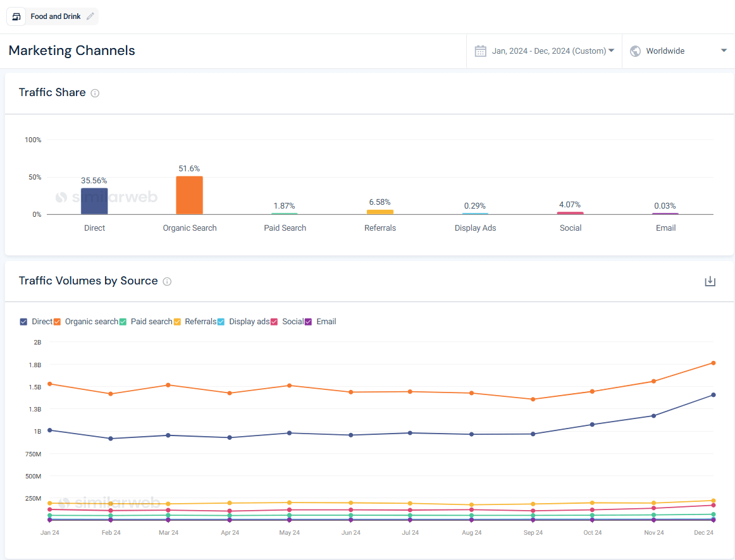Click the calendar icon in the date selector
This screenshot has height=560, width=735.
481,51
